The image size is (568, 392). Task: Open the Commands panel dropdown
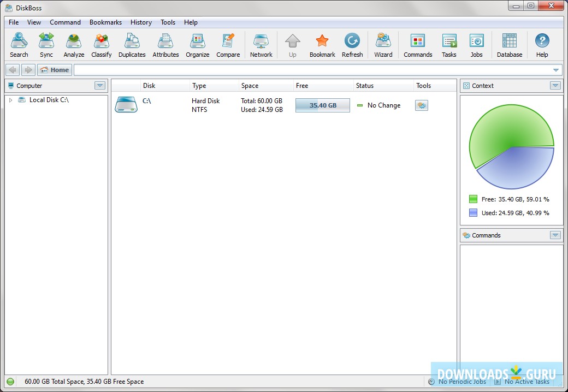(x=555, y=235)
